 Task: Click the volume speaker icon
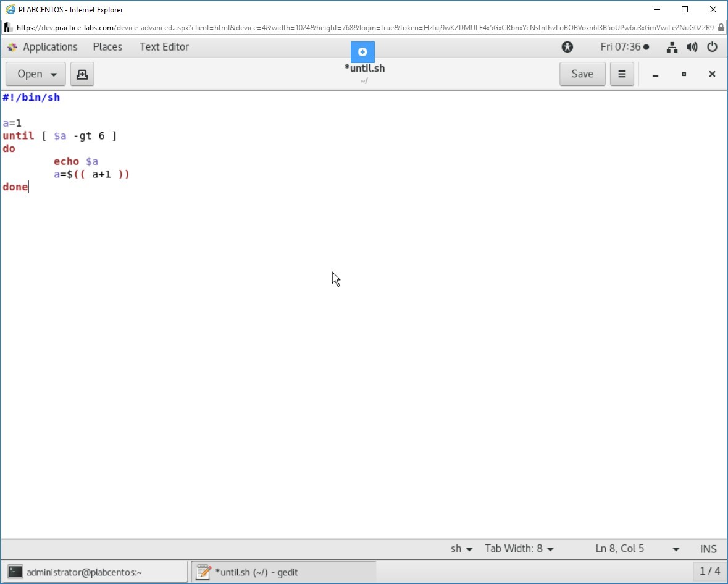point(692,47)
